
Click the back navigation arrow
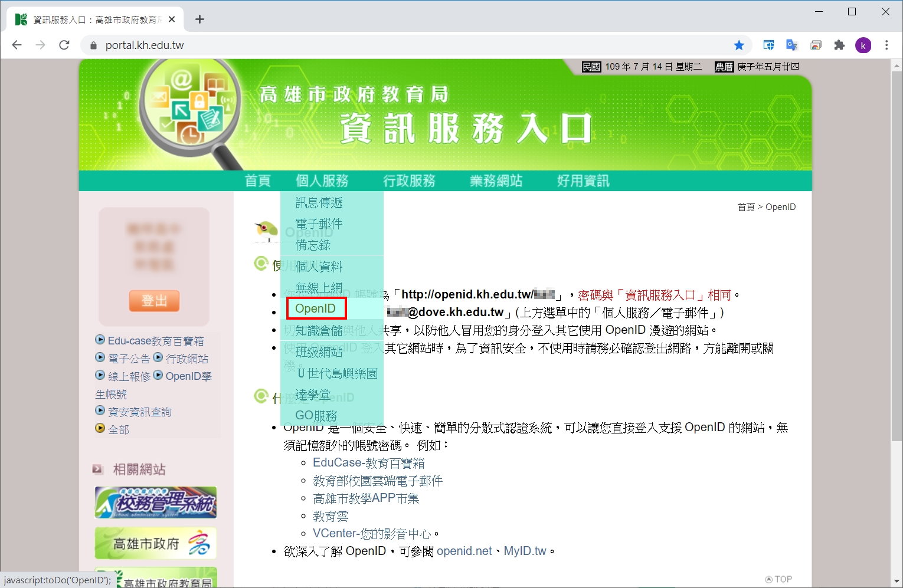[17, 45]
